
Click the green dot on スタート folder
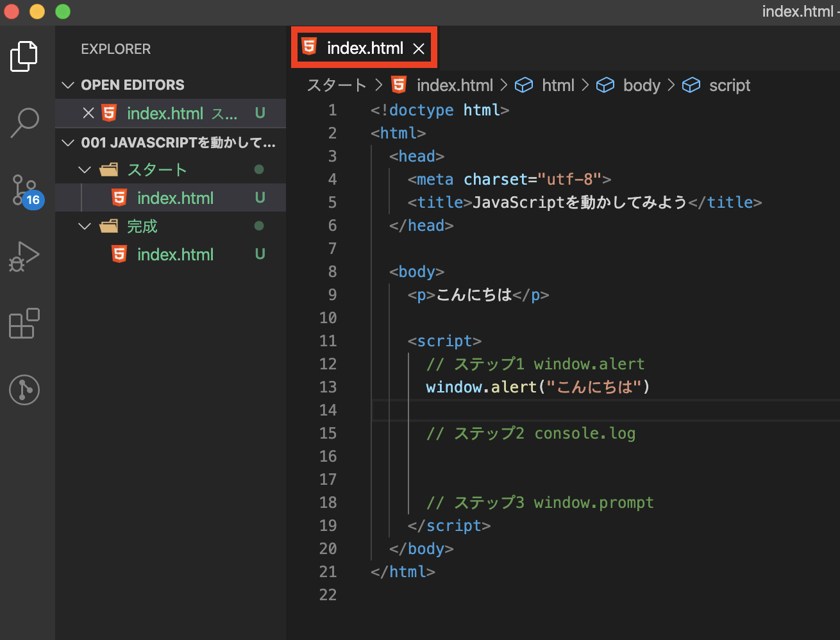pos(259,170)
